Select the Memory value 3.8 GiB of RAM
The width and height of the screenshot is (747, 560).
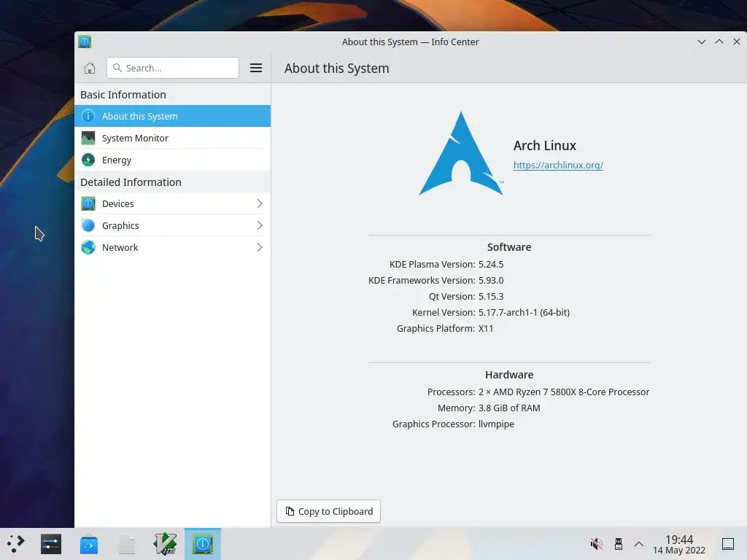509,408
